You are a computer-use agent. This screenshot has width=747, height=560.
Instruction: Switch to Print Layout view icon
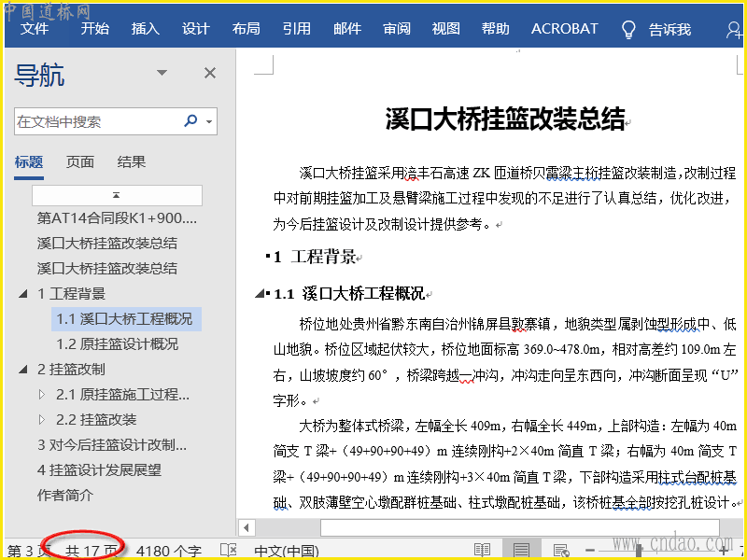pos(522,551)
